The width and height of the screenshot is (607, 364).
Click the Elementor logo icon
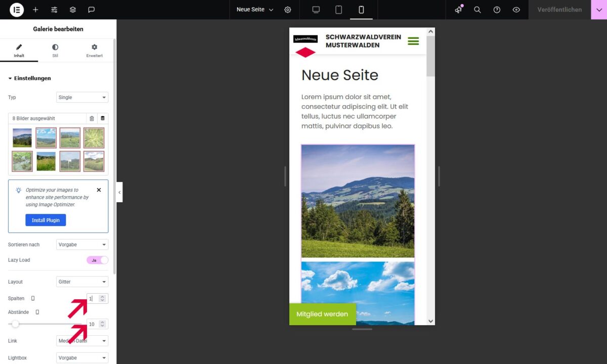(17, 10)
